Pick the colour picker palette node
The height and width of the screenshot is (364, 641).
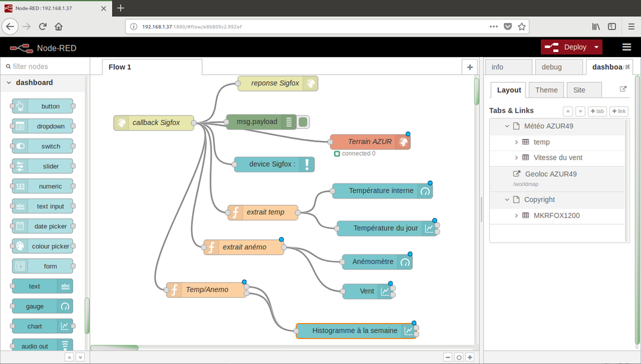pyautogui.click(x=42, y=246)
